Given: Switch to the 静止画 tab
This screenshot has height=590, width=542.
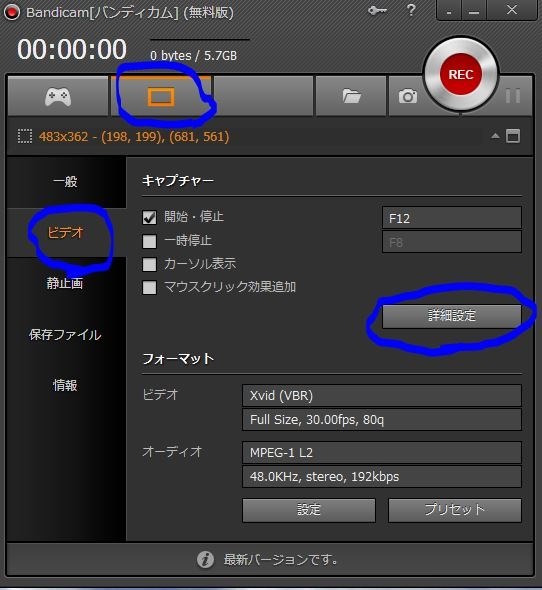Looking at the screenshot, I should point(65,283).
